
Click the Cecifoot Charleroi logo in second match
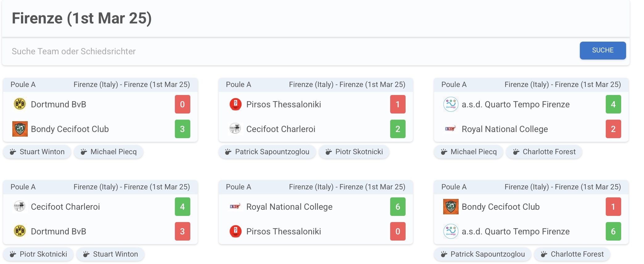235,129
